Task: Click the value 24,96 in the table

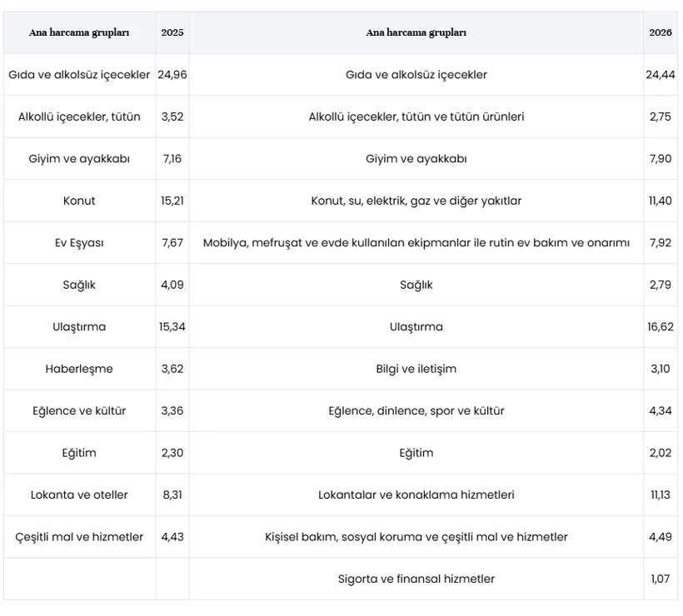Action: [172, 75]
